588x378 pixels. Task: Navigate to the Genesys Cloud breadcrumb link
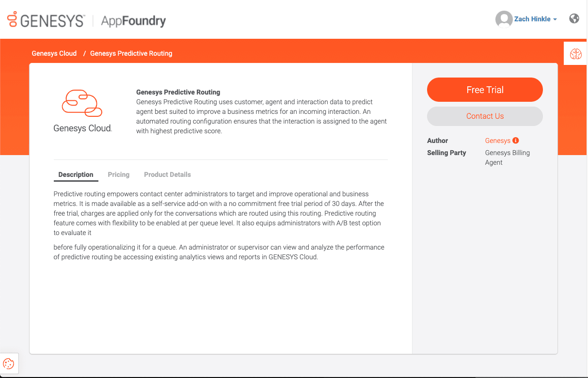coord(54,53)
